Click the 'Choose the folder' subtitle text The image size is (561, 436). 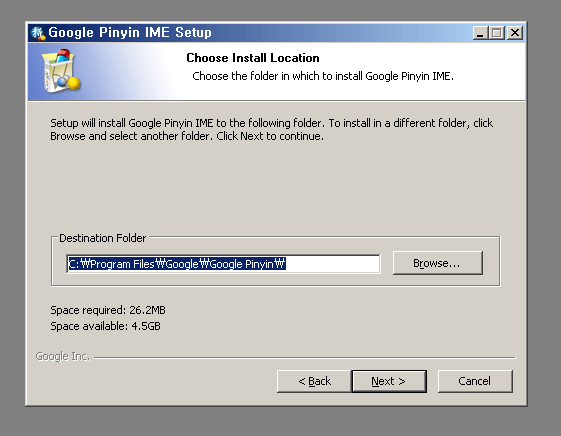(x=323, y=76)
